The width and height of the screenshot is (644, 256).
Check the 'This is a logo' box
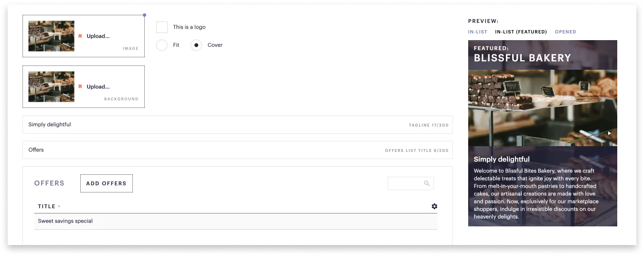tap(162, 27)
